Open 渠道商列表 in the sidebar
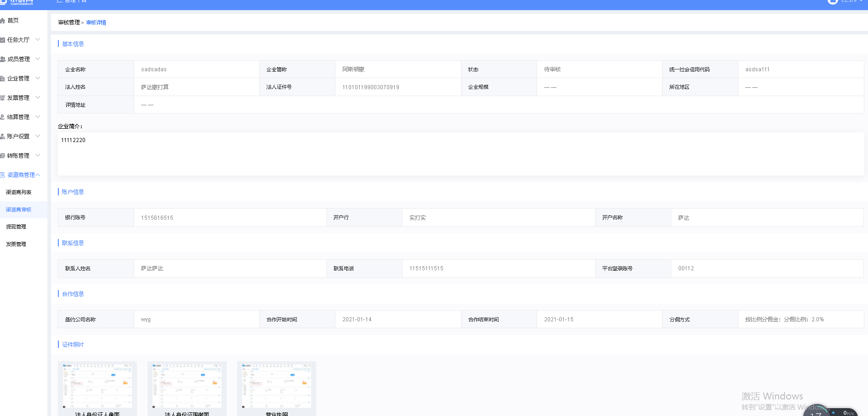868x416 pixels. 19,192
